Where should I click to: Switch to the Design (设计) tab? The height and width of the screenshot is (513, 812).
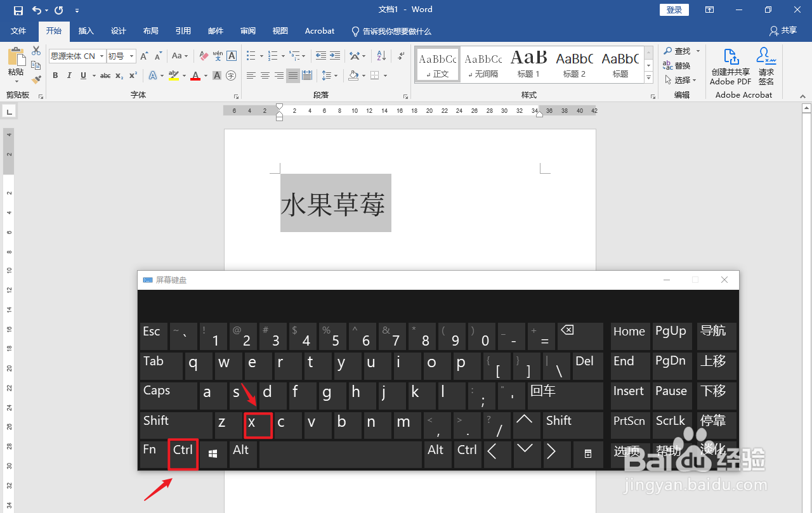(118, 30)
